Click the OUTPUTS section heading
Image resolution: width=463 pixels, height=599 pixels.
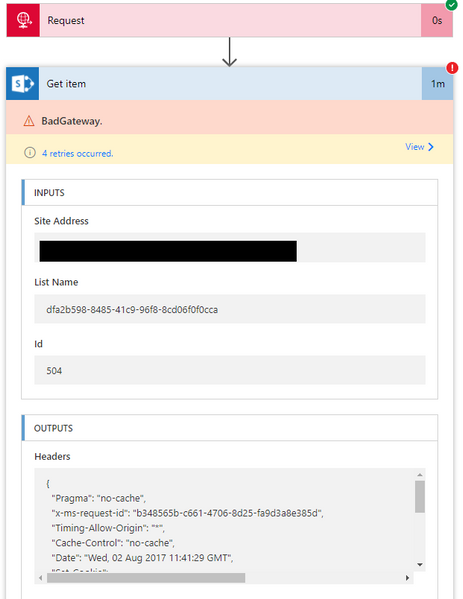coord(53,428)
